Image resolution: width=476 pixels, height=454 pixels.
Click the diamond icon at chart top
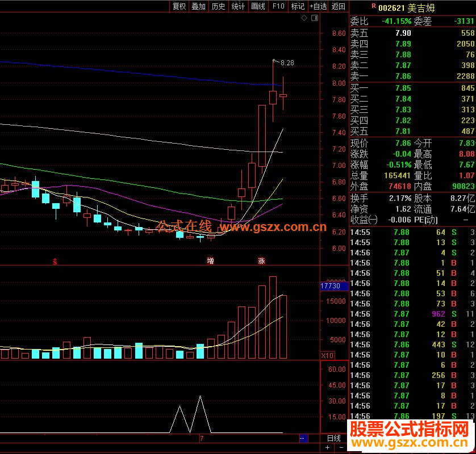304,18
